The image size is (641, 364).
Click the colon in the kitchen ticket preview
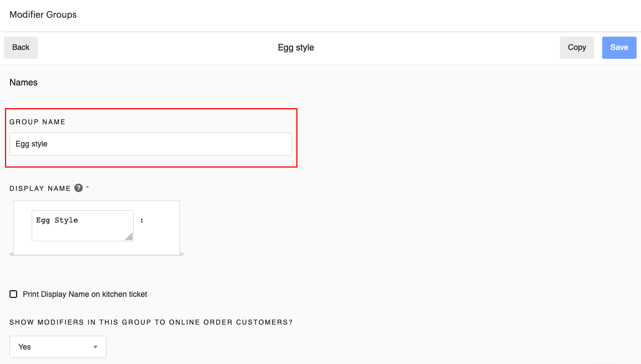point(143,220)
